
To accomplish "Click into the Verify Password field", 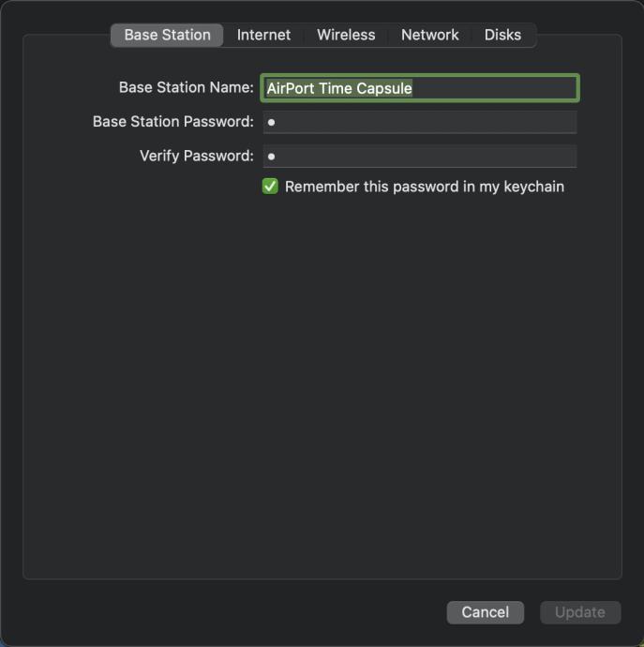I will tap(420, 157).
